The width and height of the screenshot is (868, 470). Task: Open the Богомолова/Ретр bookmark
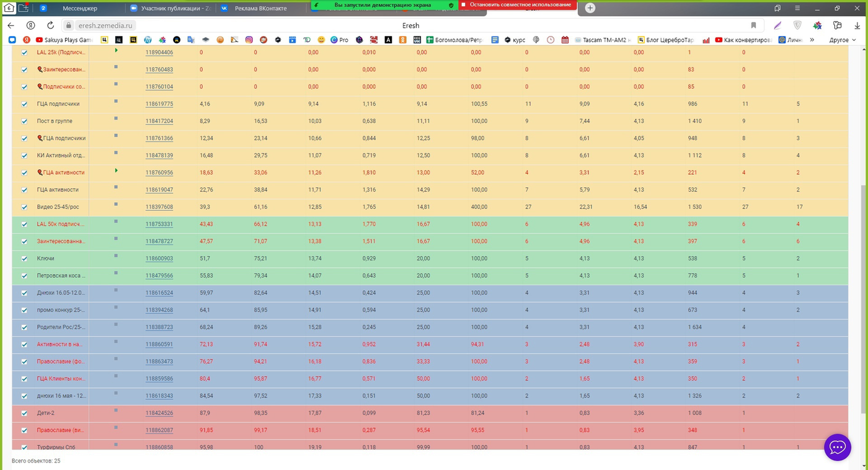454,40
